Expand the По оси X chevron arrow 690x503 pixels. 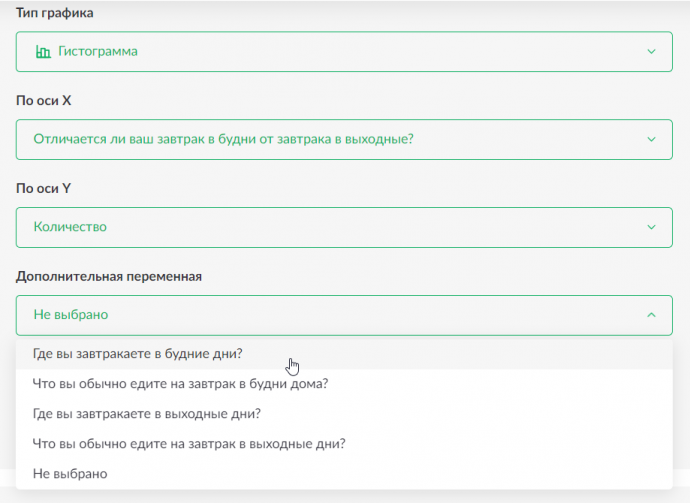(x=651, y=140)
